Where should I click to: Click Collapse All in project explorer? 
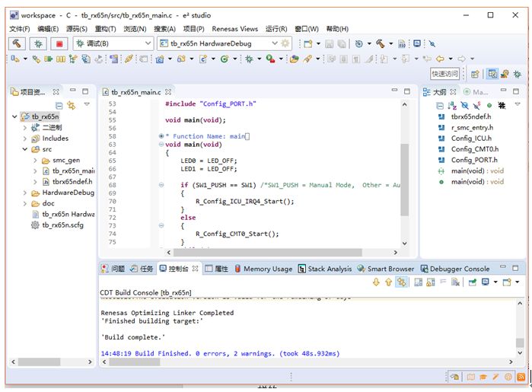tap(59, 105)
